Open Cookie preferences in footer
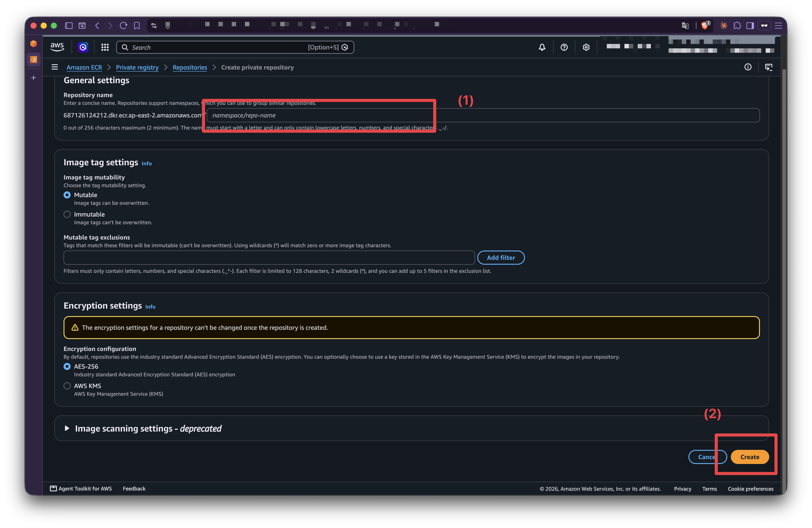812x528 pixels. [x=751, y=489]
